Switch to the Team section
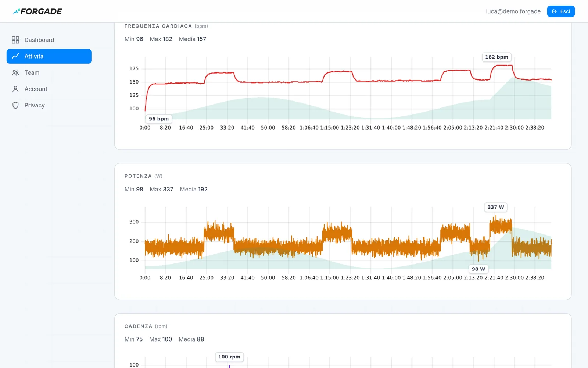 click(x=49, y=73)
